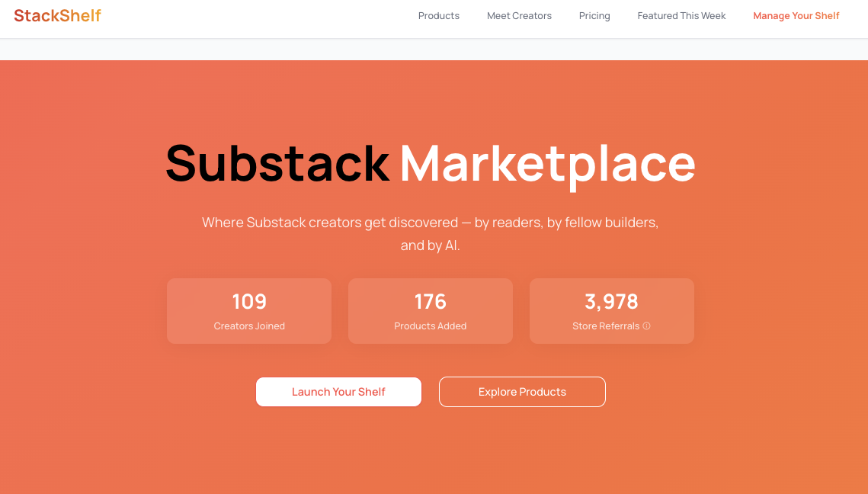Navigate to Meet Creators
868x494 pixels.
519,15
